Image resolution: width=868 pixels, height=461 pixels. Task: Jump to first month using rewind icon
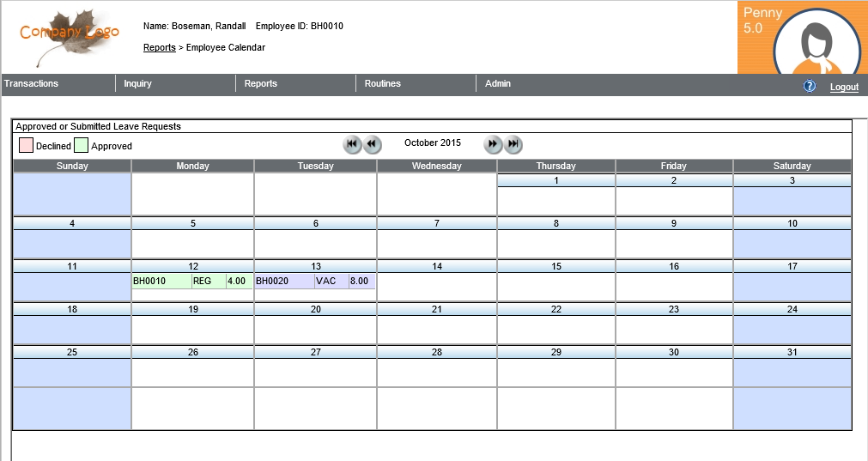pyautogui.click(x=352, y=144)
